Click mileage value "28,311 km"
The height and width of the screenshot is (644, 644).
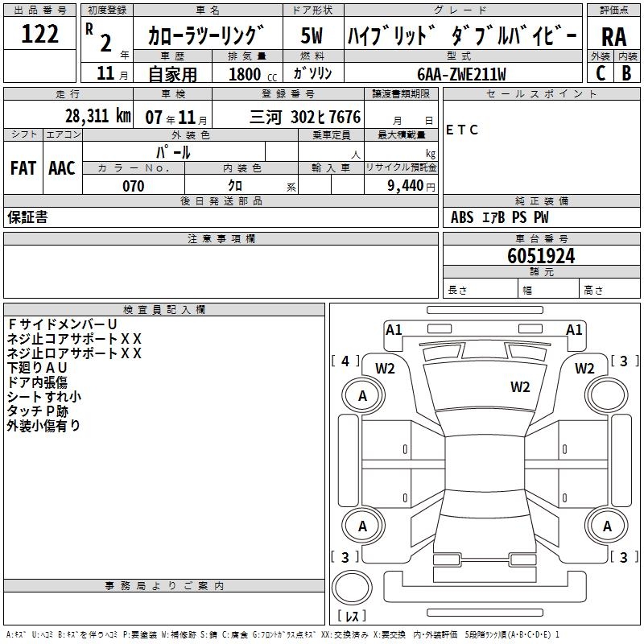[98, 116]
